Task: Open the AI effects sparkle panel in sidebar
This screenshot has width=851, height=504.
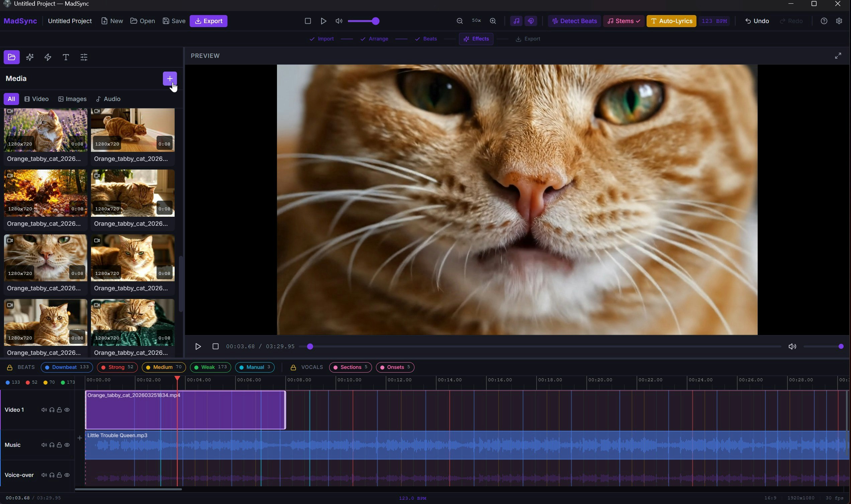Action: tap(29, 57)
